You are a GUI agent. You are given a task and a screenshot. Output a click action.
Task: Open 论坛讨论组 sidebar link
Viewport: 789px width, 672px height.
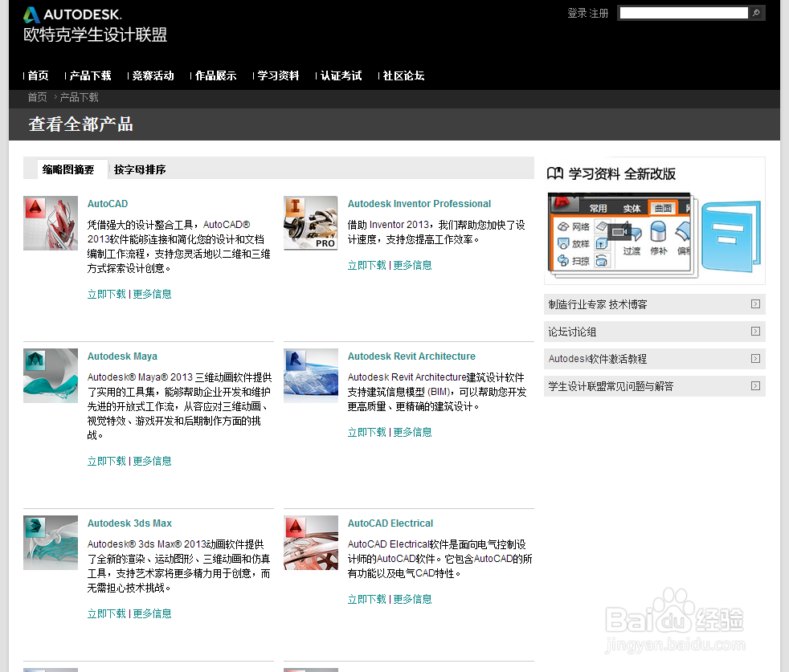coord(655,332)
